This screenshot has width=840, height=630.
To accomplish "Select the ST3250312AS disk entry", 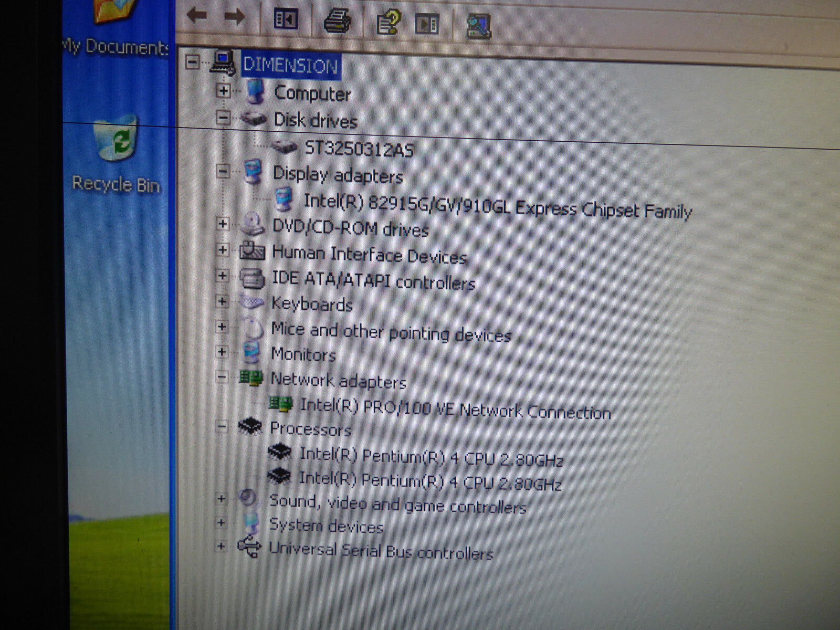I will 360,149.
